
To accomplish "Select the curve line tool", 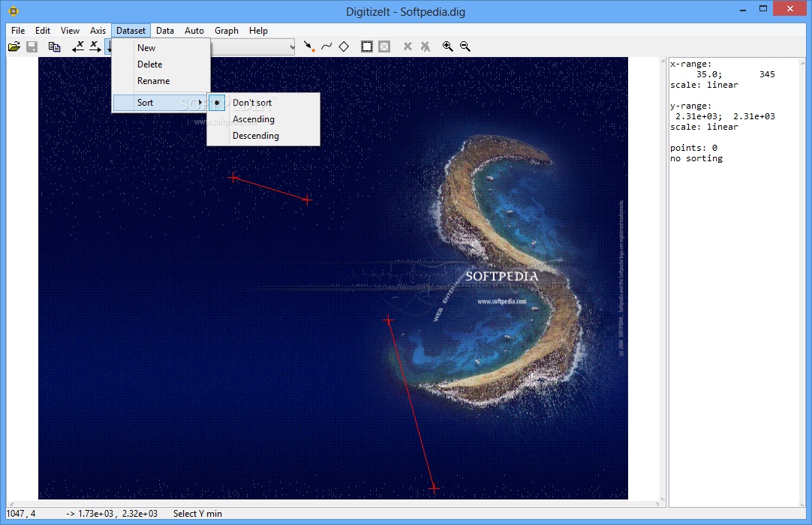I will (326, 46).
